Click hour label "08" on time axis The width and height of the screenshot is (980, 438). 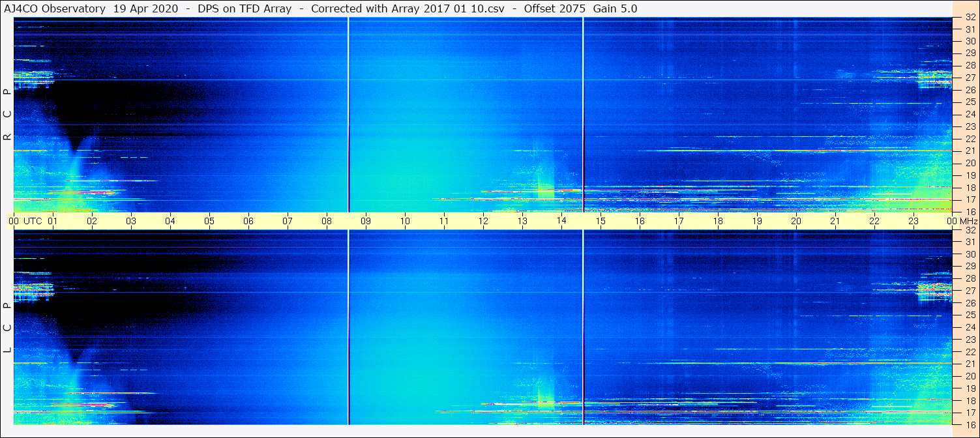pyautogui.click(x=327, y=221)
